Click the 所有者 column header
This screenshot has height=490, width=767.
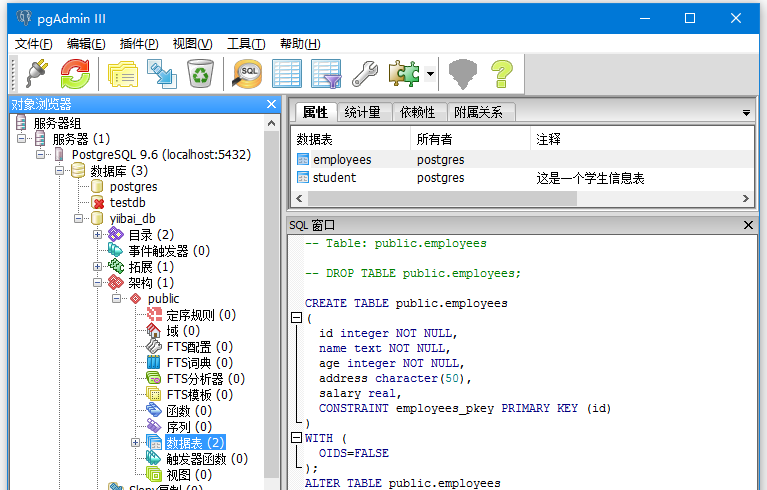click(x=471, y=139)
